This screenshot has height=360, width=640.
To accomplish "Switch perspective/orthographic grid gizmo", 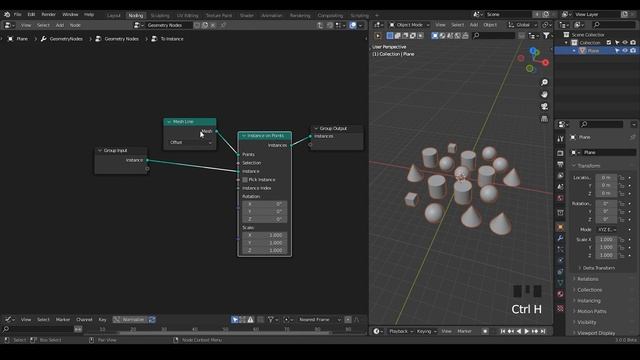I will point(544,119).
